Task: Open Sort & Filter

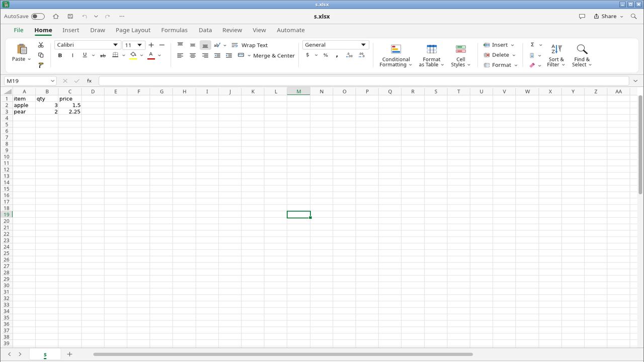Action: (x=556, y=55)
